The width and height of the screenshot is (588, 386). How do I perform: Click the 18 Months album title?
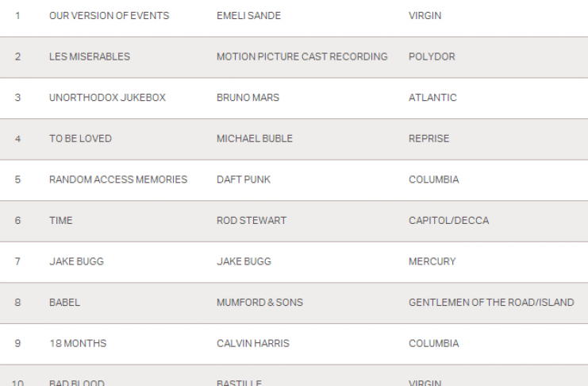[77, 344]
